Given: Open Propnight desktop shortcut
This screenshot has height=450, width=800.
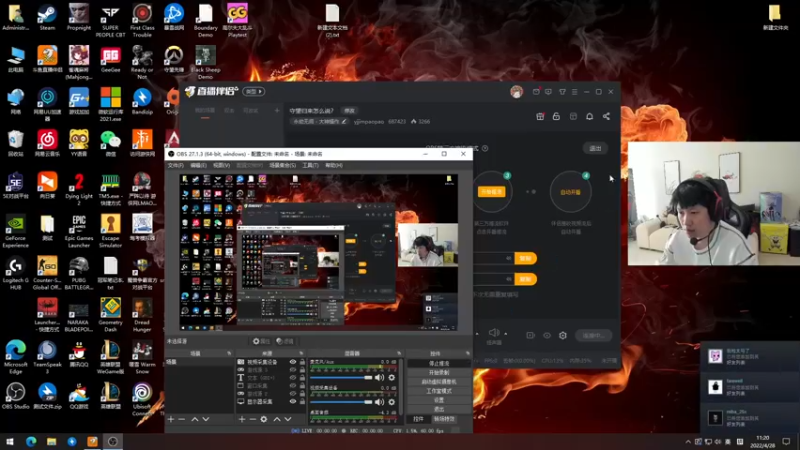Looking at the screenshot, I should [x=79, y=18].
